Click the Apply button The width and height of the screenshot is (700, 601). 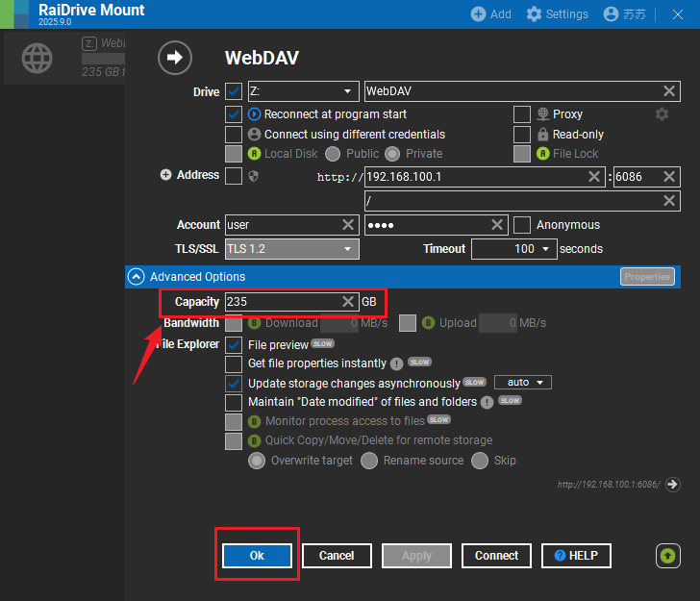tap(416, 556)
